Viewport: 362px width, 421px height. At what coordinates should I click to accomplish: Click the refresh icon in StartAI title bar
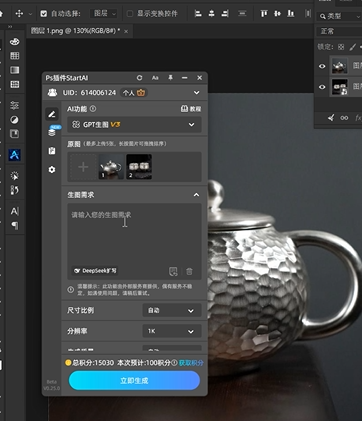(139, 78)
